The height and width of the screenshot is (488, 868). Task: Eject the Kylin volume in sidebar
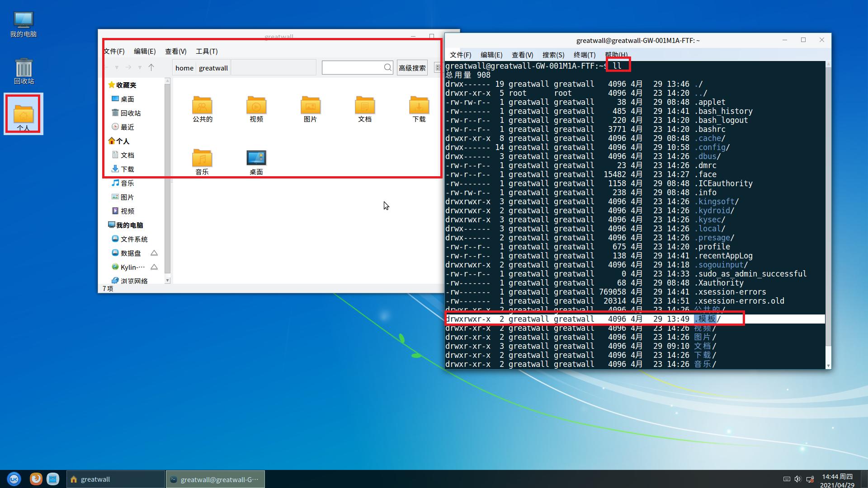coord(154,267)
